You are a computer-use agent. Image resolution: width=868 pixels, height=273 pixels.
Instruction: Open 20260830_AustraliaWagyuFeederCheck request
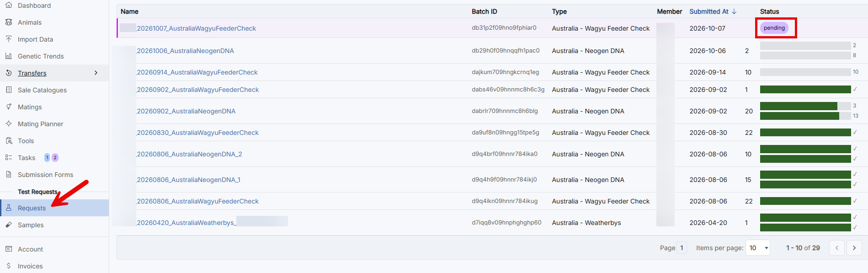click(x=197, y=133)
